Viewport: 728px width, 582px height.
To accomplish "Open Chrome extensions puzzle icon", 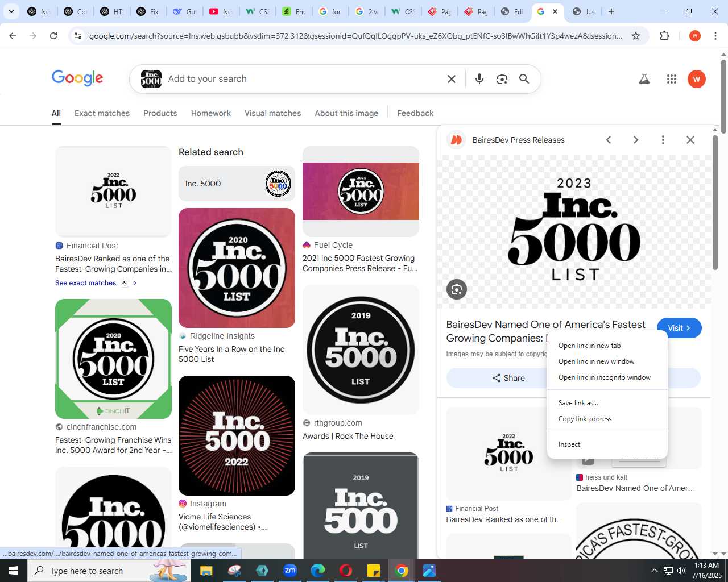I will pos(664,36).
